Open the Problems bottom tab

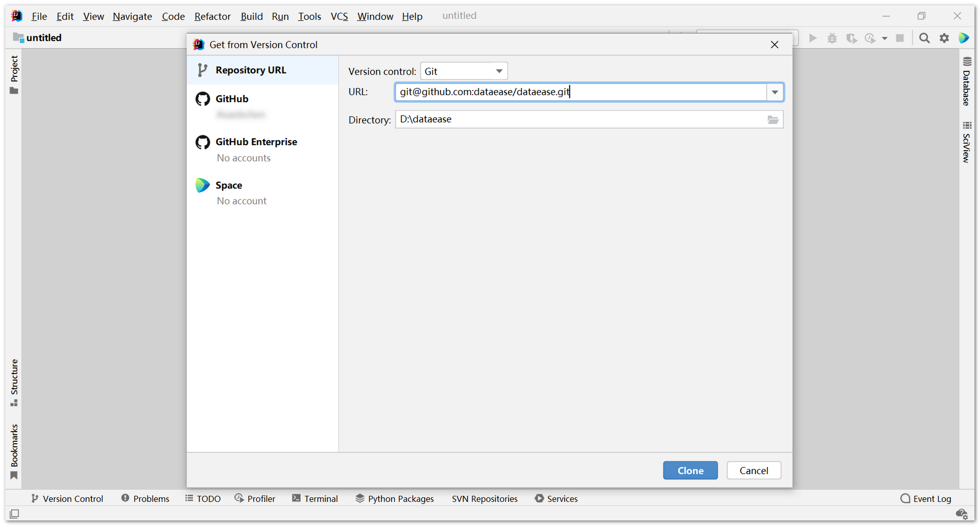145,498
